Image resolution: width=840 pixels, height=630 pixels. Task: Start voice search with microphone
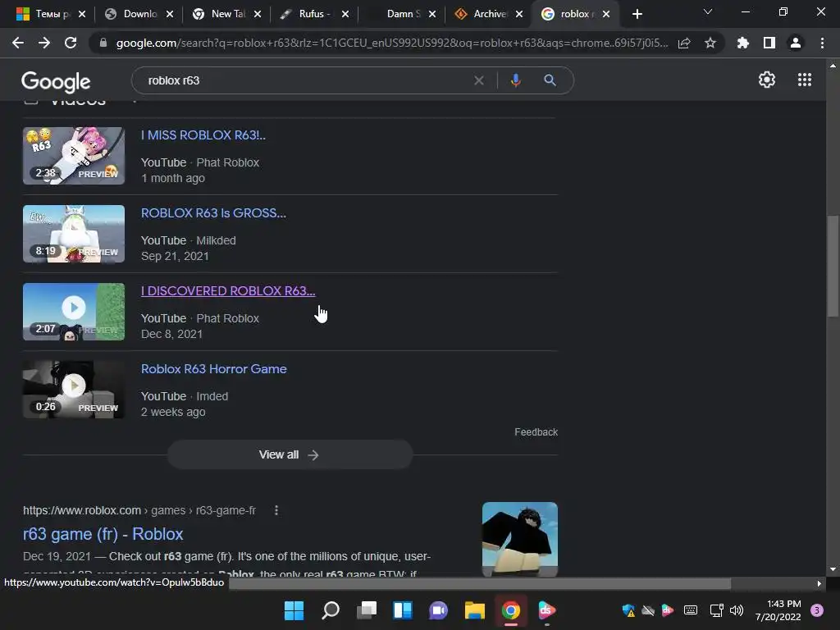tap(515, 80)
